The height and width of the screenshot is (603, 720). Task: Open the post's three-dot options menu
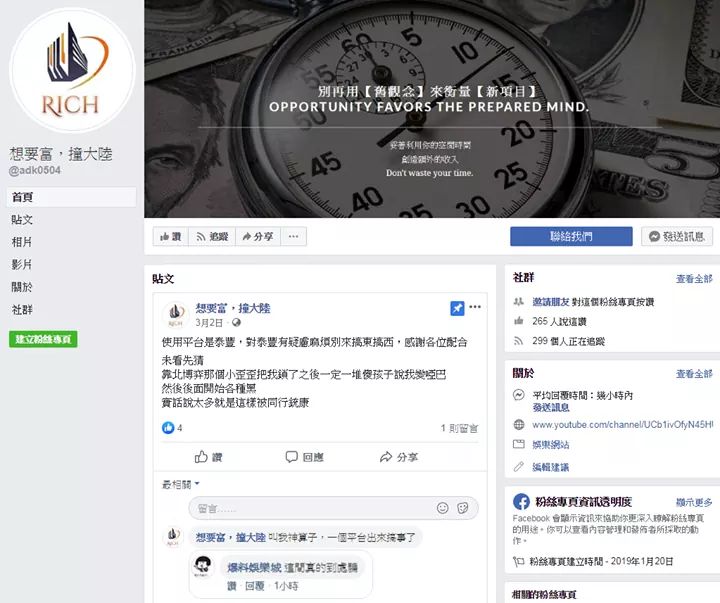(x=475, y=307)
